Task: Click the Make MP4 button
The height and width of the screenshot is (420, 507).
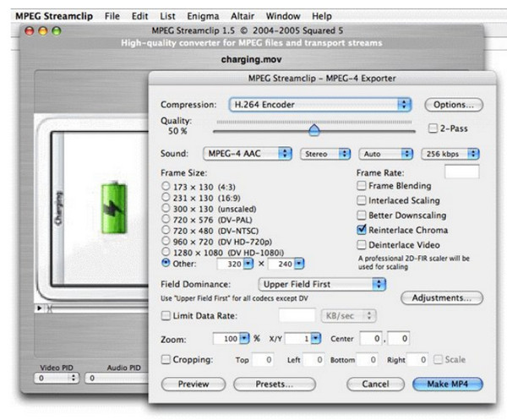Action: (448, 385)
